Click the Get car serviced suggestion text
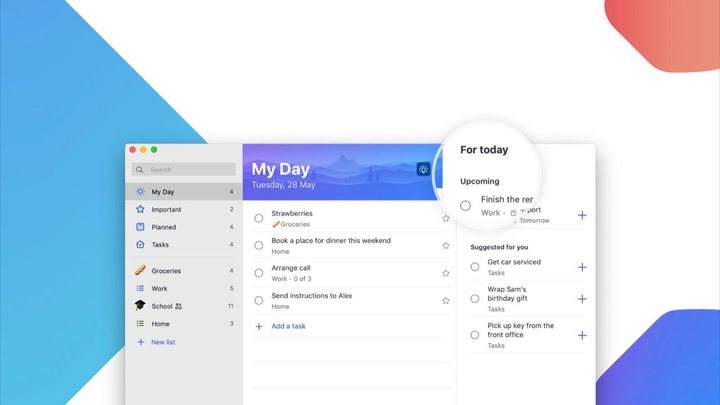The width and height of the screenshot is (720, 405). pos(514,262)
